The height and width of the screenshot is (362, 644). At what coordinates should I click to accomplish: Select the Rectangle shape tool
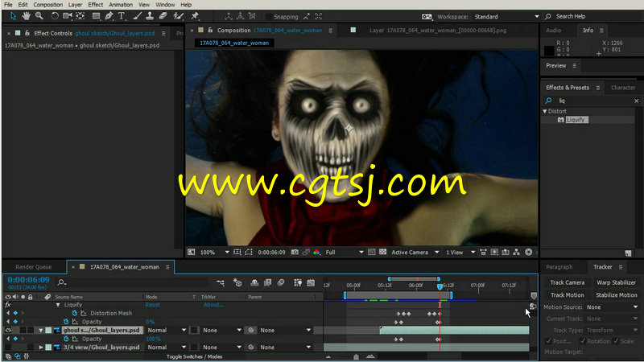[x=96, y=16]
